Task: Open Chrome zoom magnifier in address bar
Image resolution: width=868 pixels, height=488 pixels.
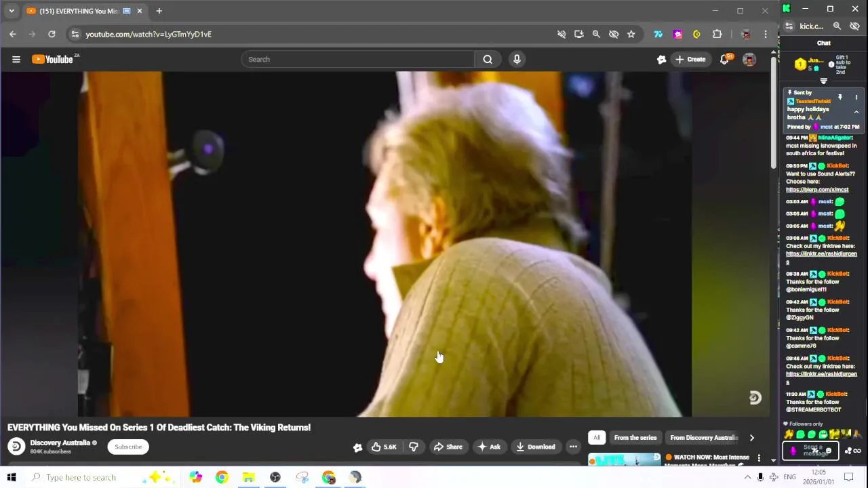Action: [596, 34]
